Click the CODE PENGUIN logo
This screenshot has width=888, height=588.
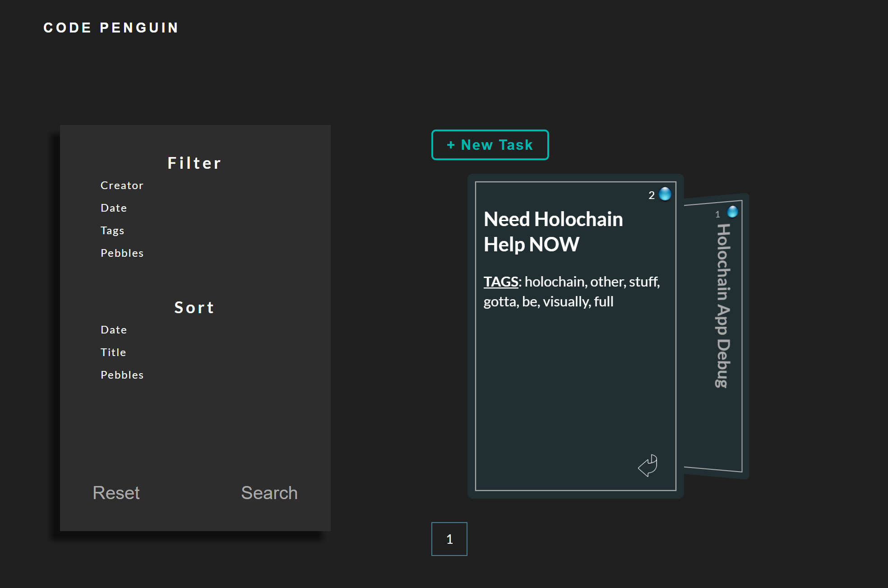(111, 28)
